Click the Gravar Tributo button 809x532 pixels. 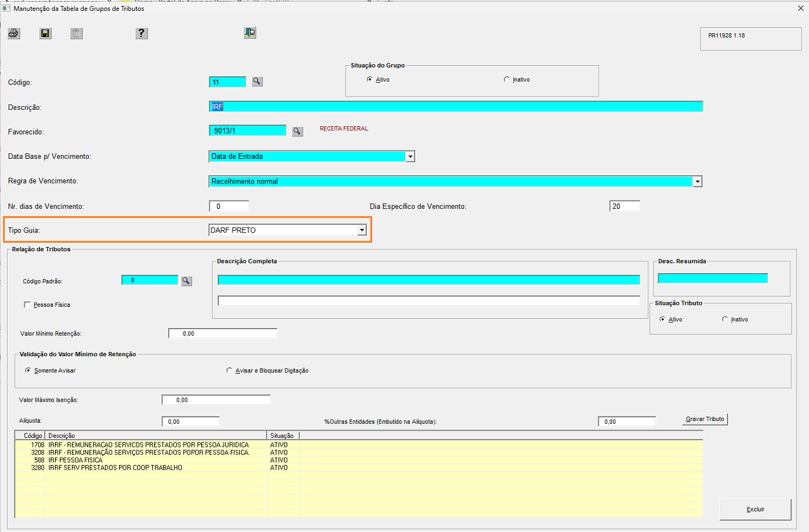(x=706, y=419)
